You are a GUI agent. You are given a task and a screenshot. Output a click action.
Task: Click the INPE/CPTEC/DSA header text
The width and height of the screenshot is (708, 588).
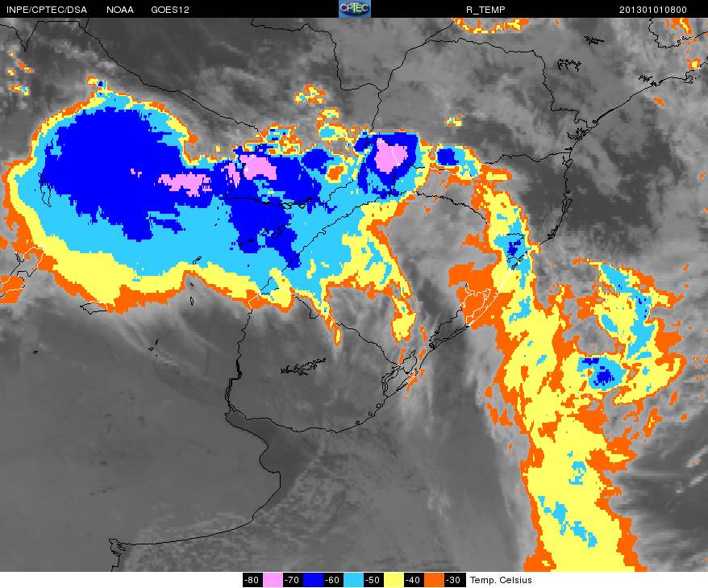point(47,10)
